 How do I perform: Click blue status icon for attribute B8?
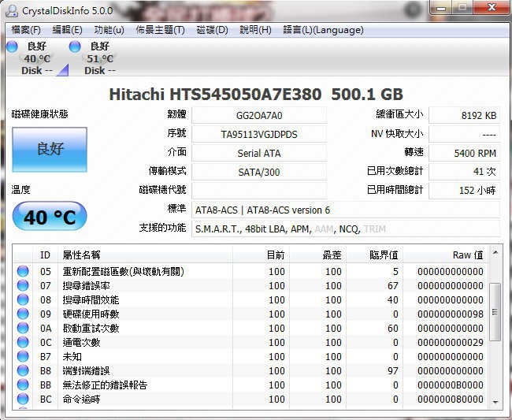[23, 371]
